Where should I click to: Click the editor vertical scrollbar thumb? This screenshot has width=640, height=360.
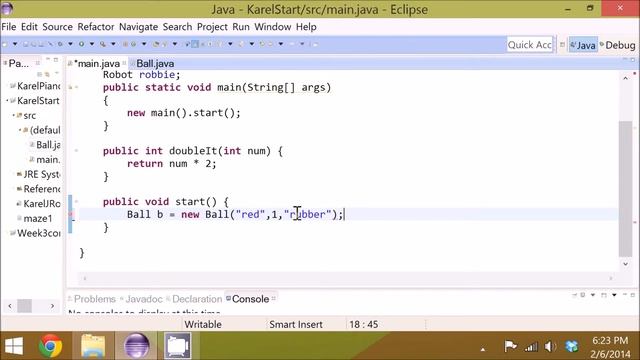[x=625, y=189]
